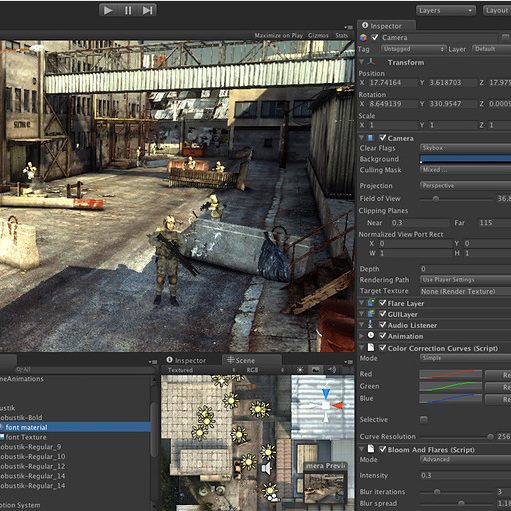Screen dimensions: 511x511
Task: Toggle scene audio speaker icon in Scene toolbar
Action: (x=332, y=370)
